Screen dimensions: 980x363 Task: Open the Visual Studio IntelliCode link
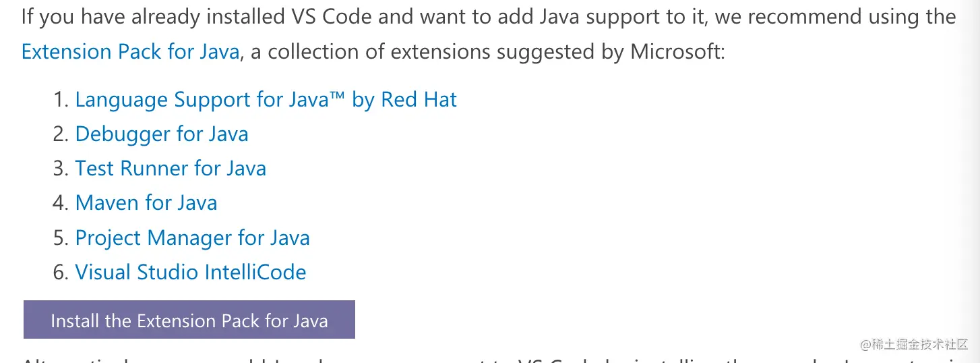coord(191,273)
